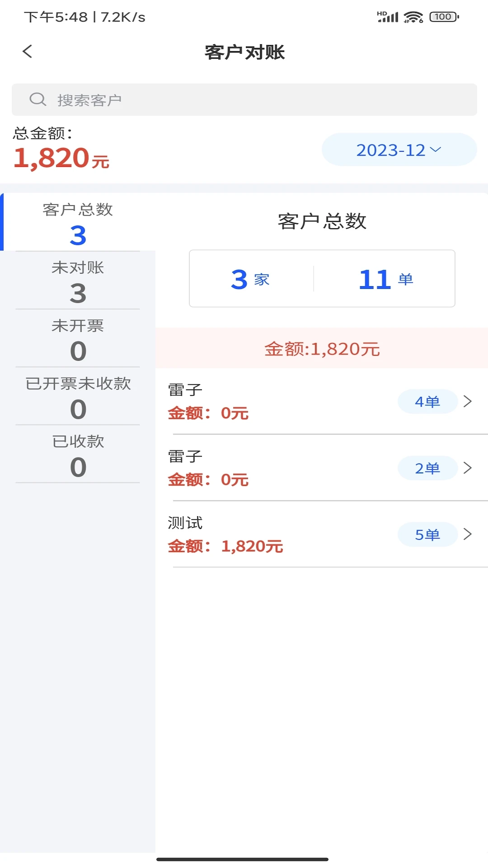Image resolution: width=488 pixels, height=868 pixels.
Task: Select the 已收款 tab
Action: (78, 454)
